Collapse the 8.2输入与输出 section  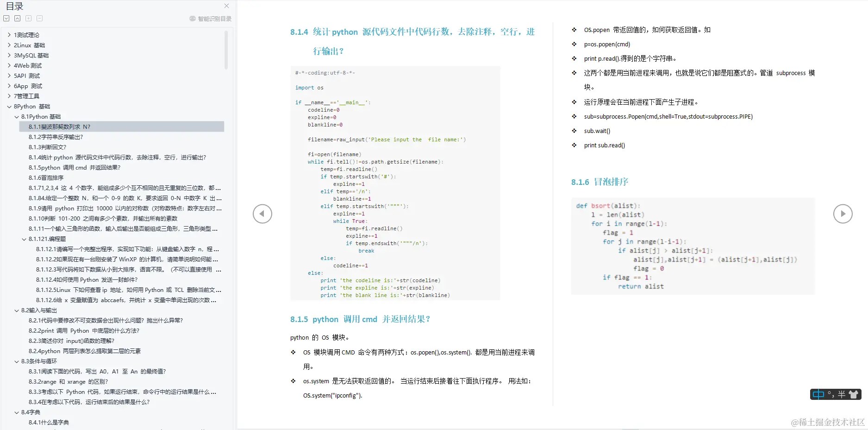click(17, 310)
